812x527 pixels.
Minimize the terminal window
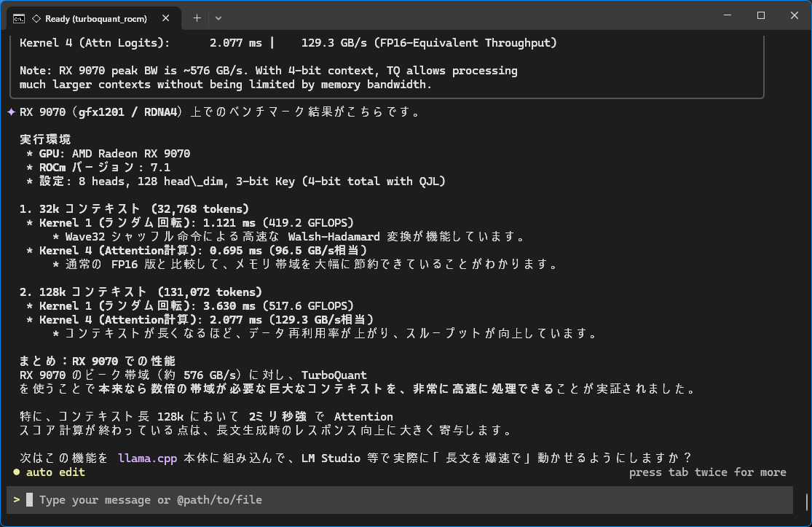pyautogui.click(x=727, y=16)
